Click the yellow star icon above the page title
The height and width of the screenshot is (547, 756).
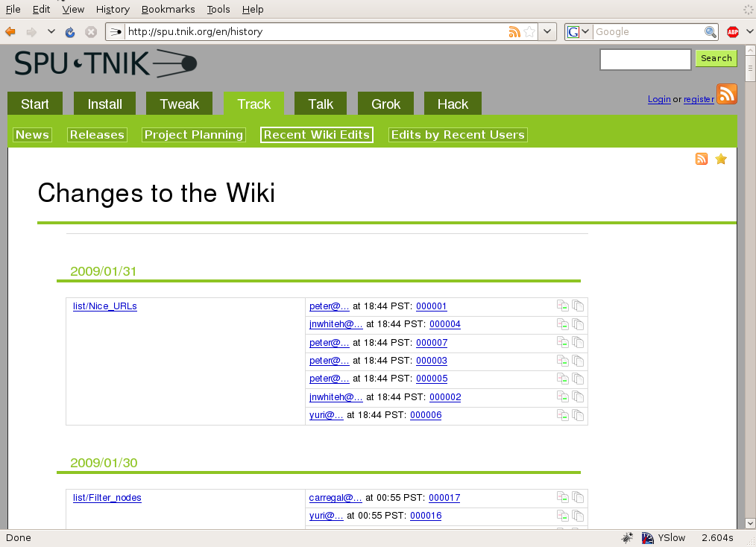[x=721, y=159]
